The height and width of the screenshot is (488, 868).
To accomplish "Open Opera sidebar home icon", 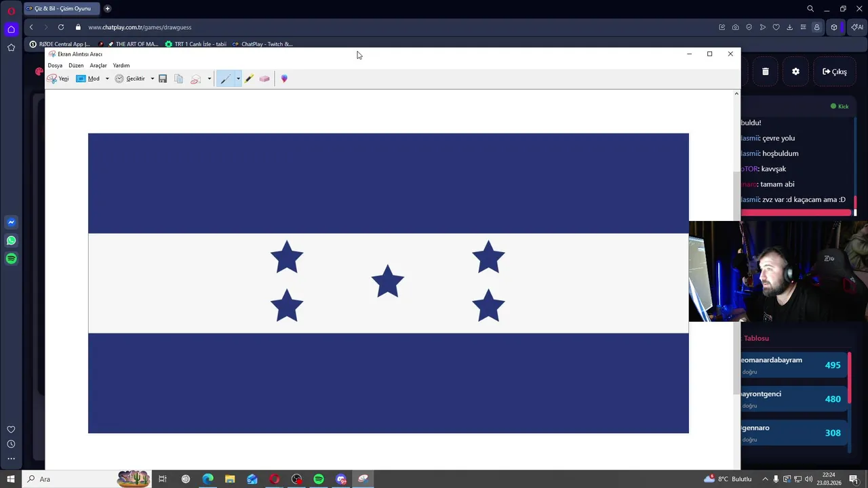I will (x=11, y=29).
